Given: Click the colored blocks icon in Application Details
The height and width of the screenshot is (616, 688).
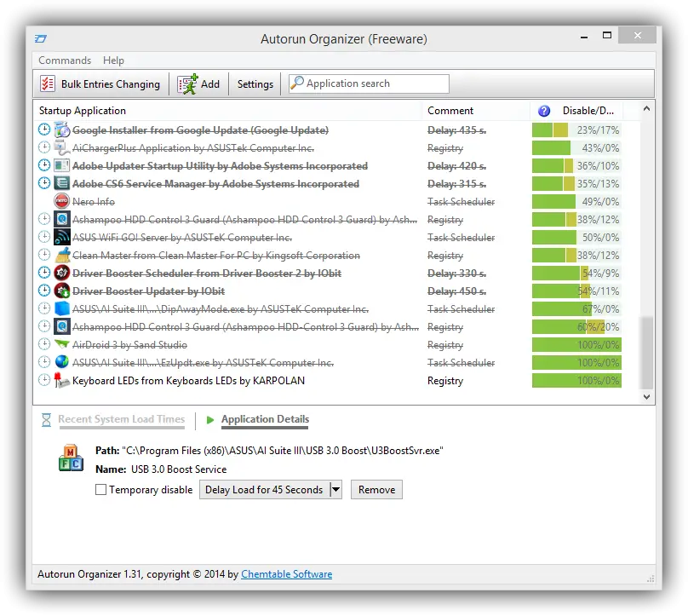Looking at the screenshot, I should point(71,458).
